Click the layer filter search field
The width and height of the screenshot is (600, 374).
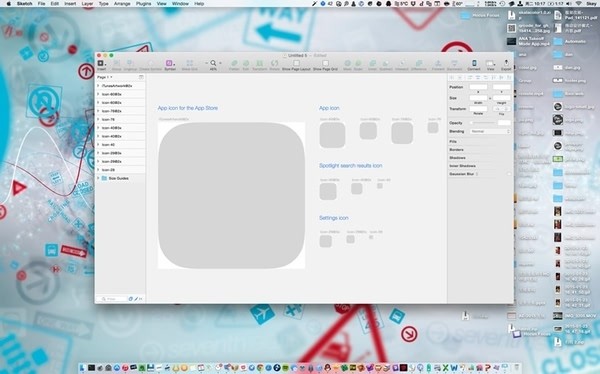[x=113, y=299]
